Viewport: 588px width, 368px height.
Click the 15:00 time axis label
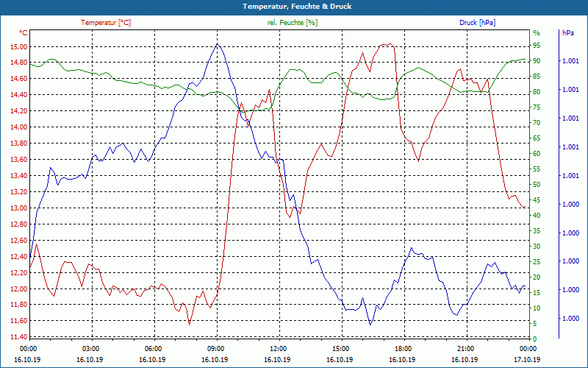340,348
